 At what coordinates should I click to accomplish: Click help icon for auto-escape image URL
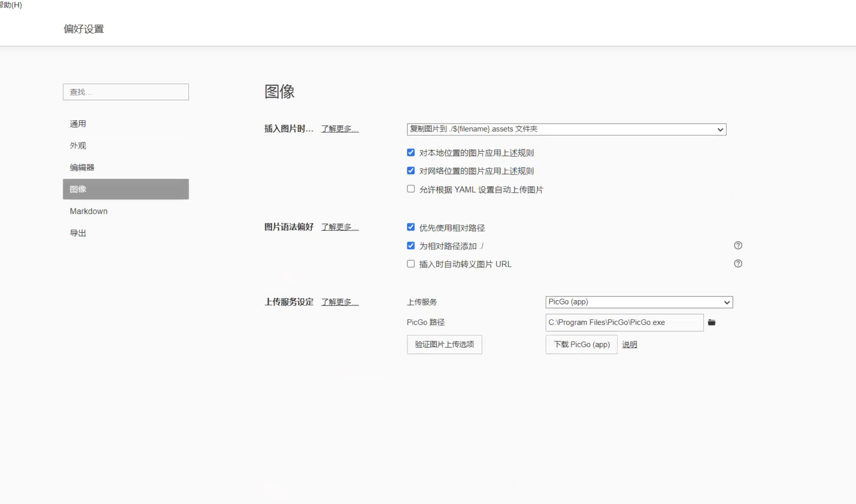coord(738,264)
